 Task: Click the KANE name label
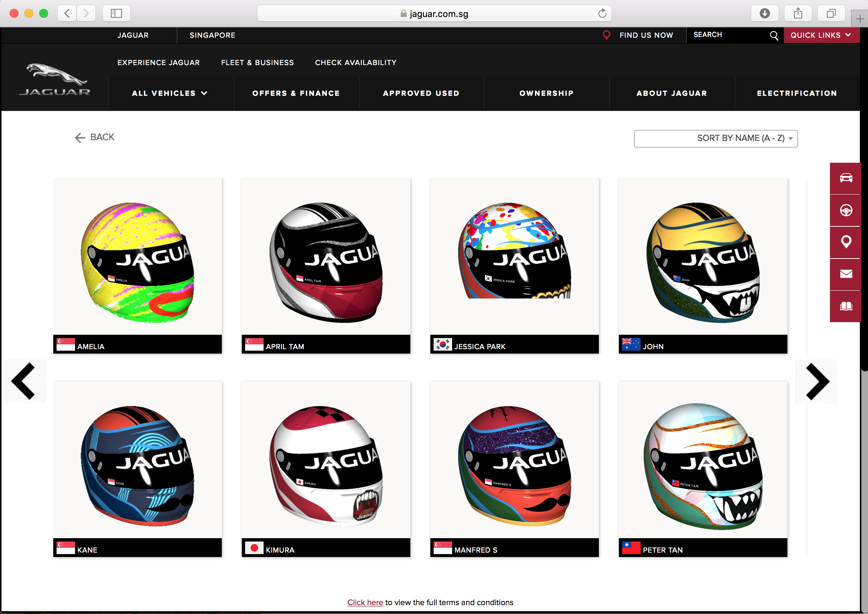click(87, 550)
